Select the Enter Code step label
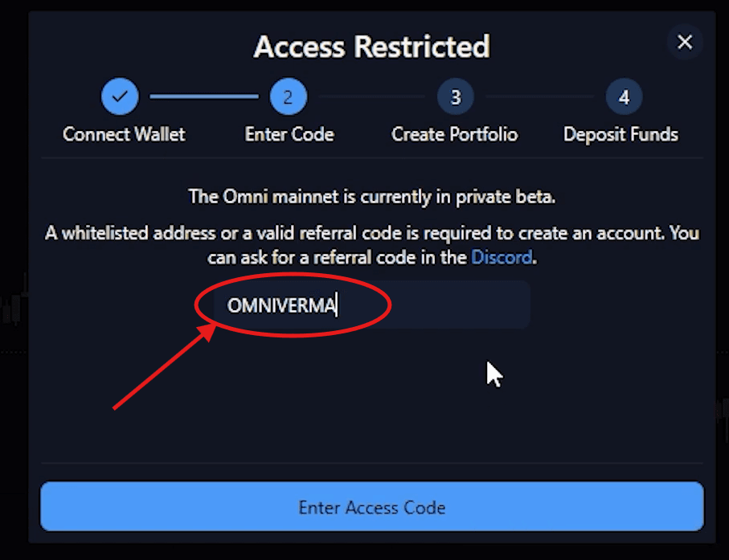The image size is (729, 560). 289,134
